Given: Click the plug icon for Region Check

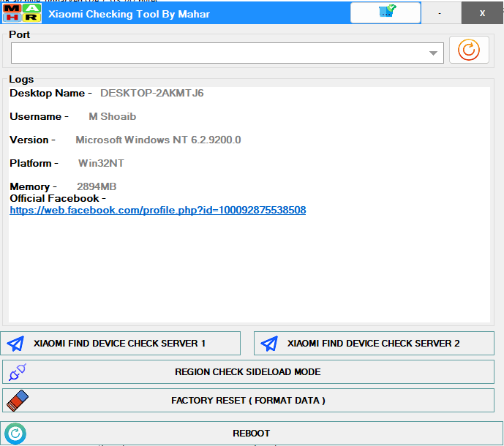Looking at the screenshot, I should pos(17,372).
